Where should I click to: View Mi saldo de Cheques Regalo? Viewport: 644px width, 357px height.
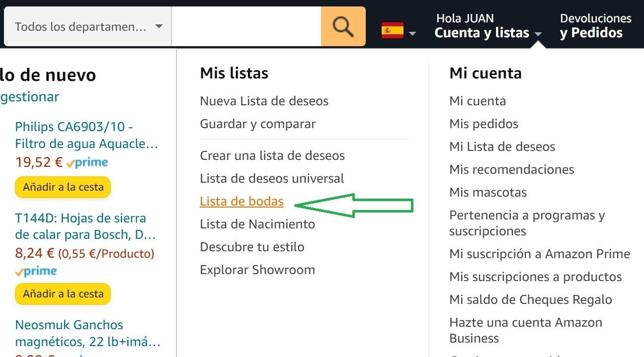(x=531, y=299)
